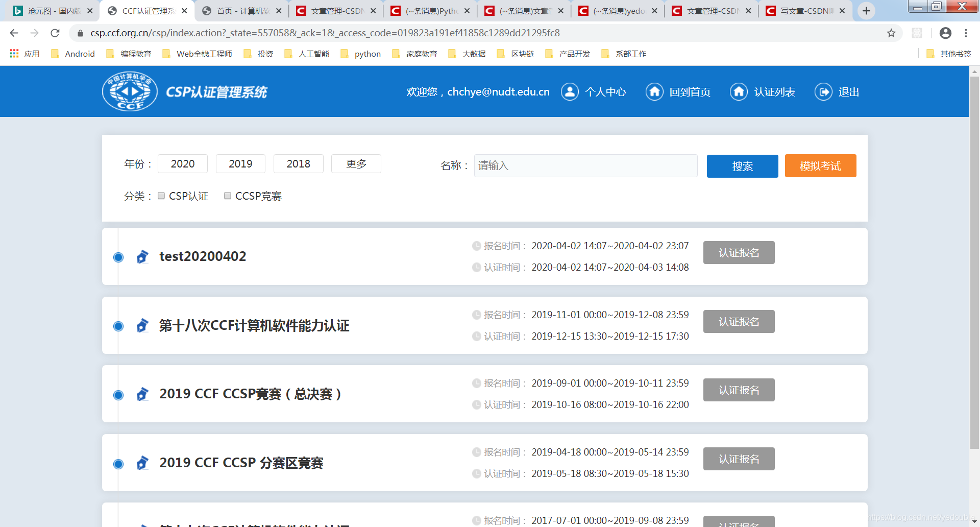The width and height of the screenshot is (980, 527).
Task: Click clock icon next to test20200402 报名时间
Action: pos(476,246)
